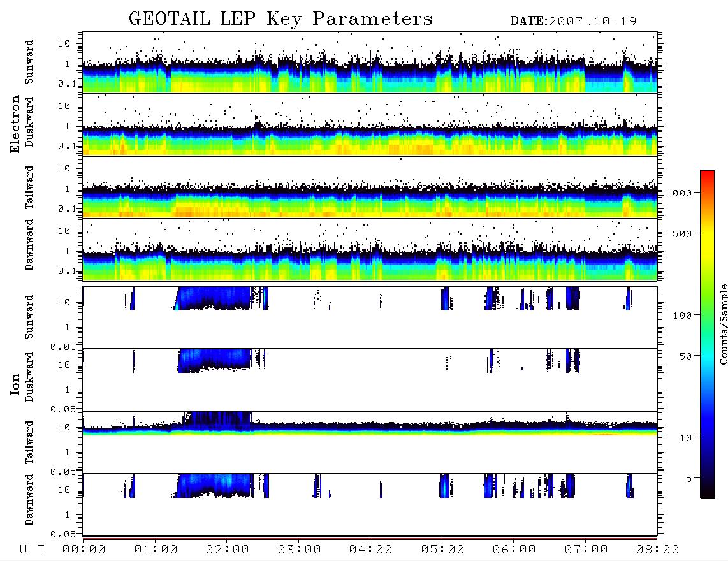Click the Counts/Sample color bar

[708, 334]
